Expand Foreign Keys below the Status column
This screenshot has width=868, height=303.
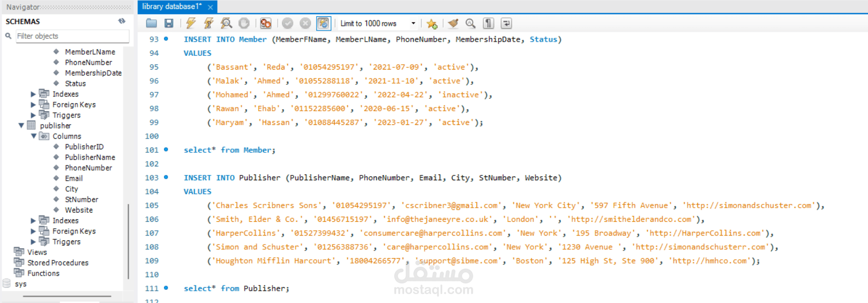(33, 104)
